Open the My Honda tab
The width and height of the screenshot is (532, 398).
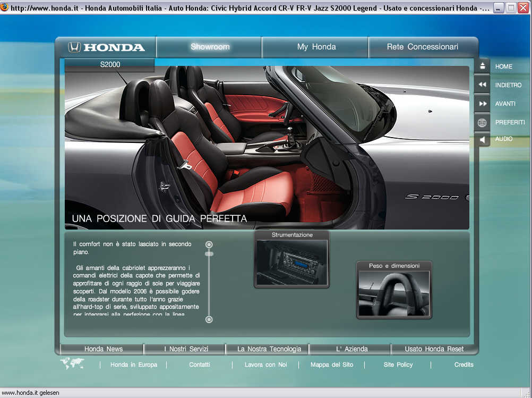316,47
